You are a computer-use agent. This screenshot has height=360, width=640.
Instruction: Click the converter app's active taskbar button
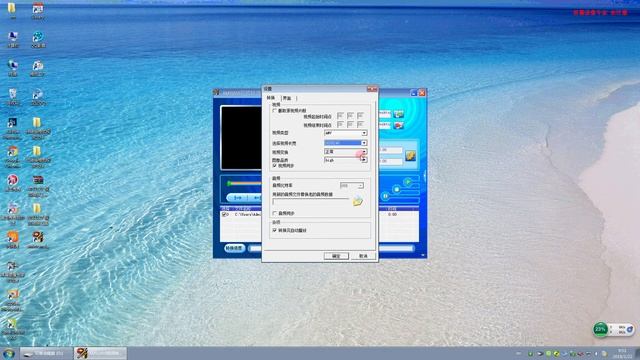(100, 353)
